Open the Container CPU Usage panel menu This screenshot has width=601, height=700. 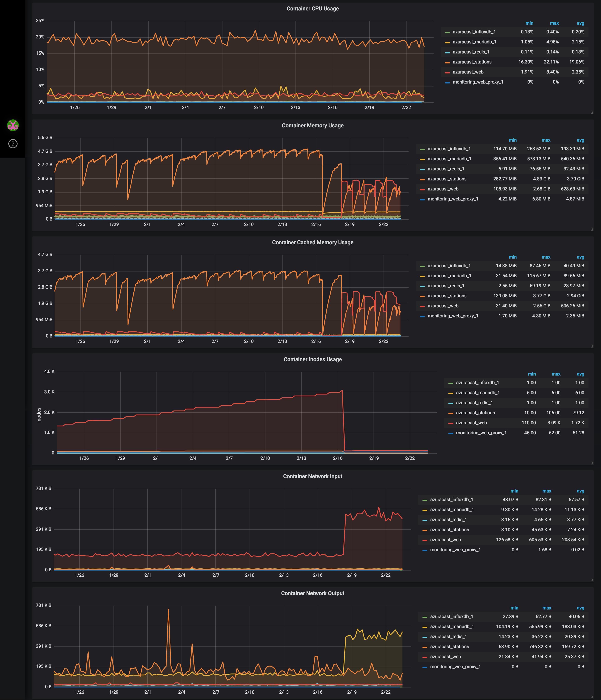(x=313, y=8)
